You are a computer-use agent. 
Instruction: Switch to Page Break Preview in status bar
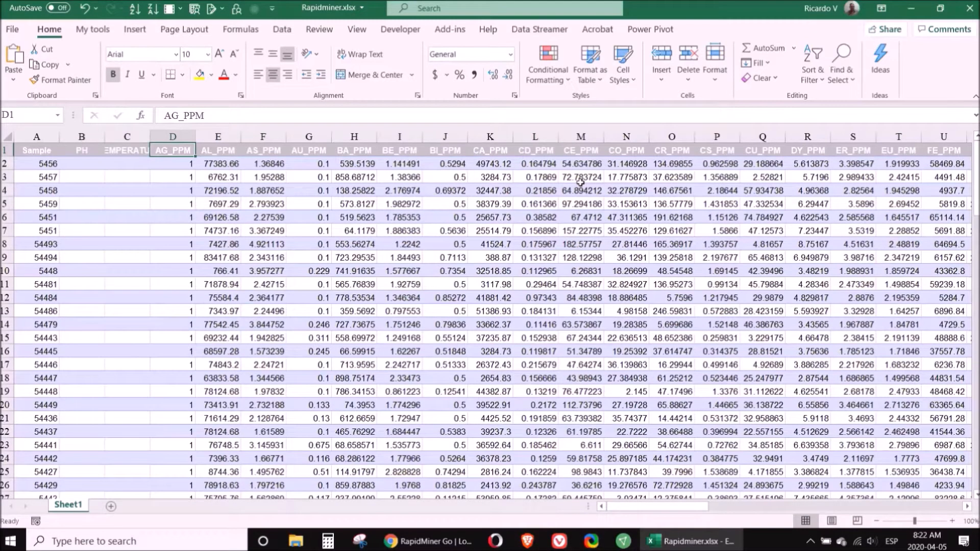point(857,520)
